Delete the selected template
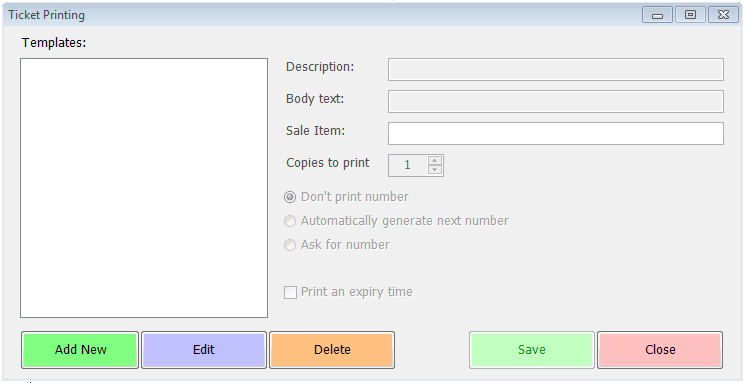 click(332, 350)
